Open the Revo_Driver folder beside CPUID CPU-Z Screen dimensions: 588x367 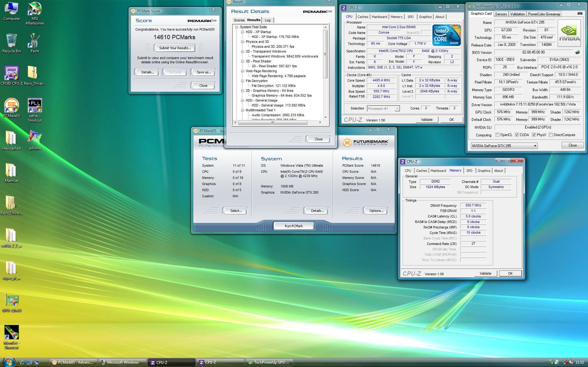(x=35, y=76)
